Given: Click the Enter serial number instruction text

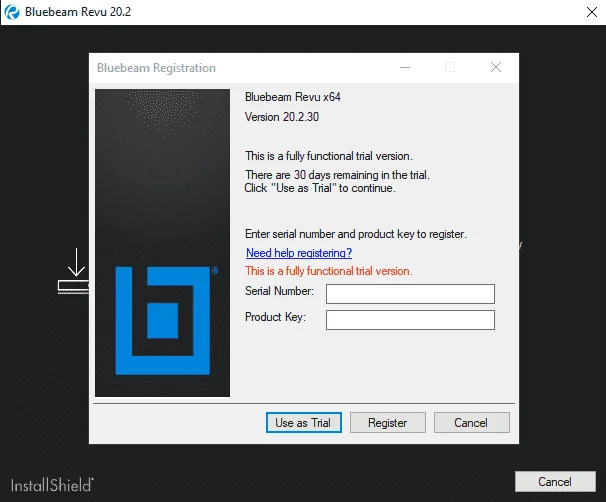Looking at the screenshot, I should click(356, 234).
